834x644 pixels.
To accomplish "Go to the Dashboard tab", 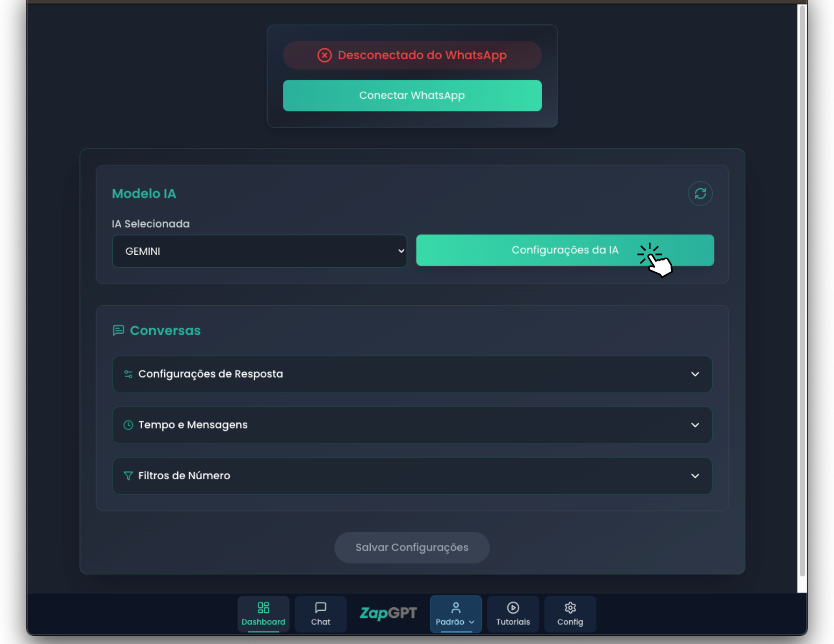I will [264, 614].
